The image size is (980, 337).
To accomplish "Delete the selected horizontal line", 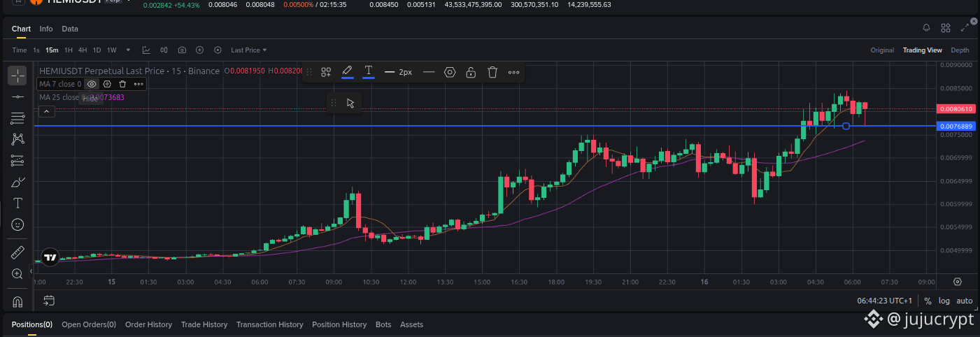I will [x=492, y=72].
